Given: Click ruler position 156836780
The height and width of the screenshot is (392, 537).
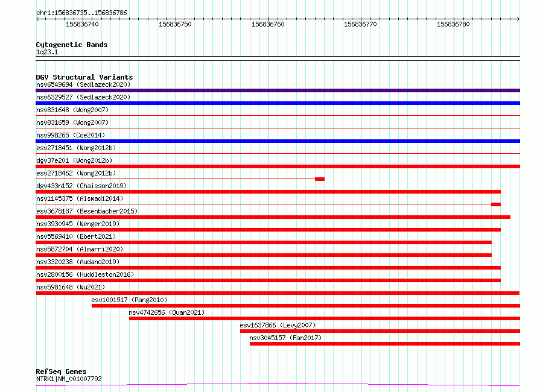Looking at the screenshot, I should pyautogui.click(x=454, y=24).
